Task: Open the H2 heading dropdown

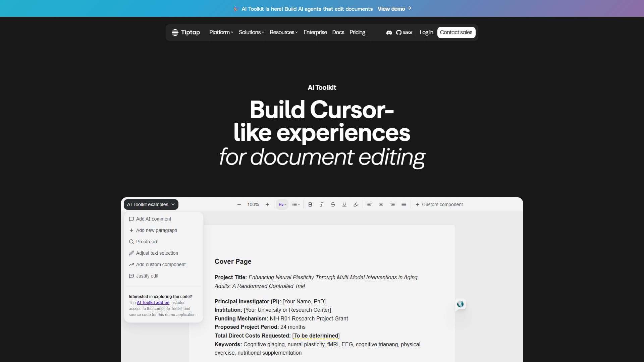Action: [x=282, y=204]
